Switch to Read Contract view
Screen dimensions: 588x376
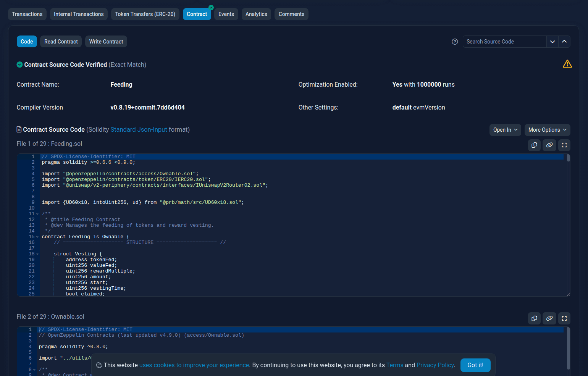60,41
